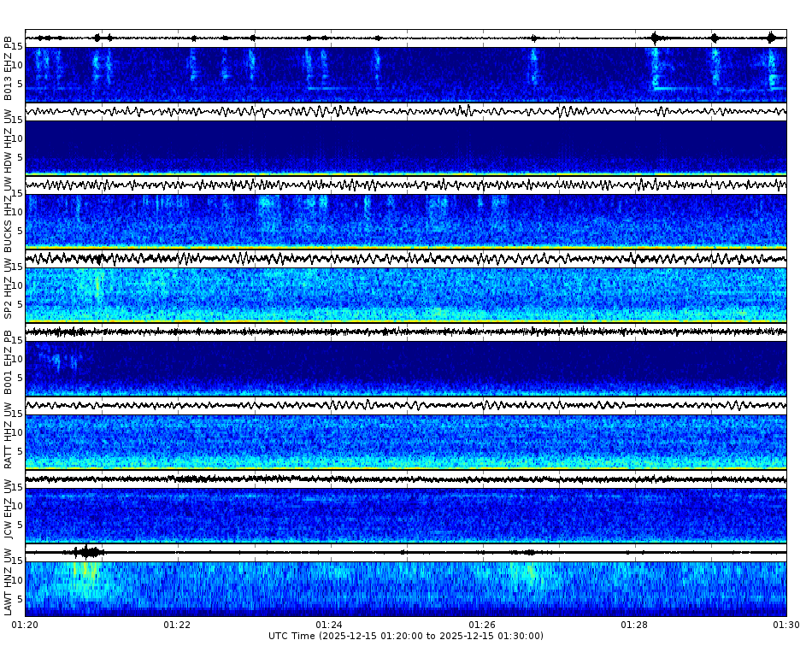Select the B001 EHZ PB station label
Viewport: 812px width, 646px height.
(9, 363)
